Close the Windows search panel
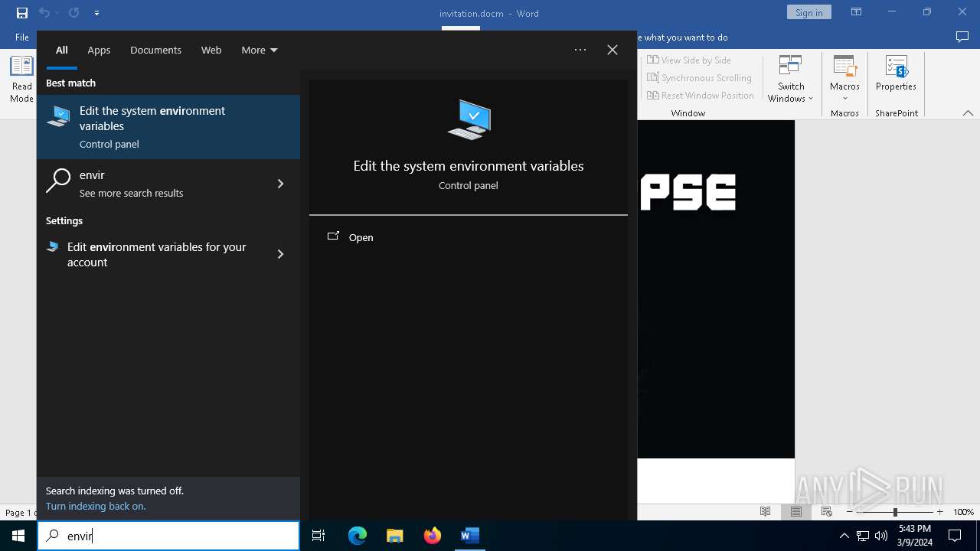This screenshot has height=551, width=980. (612, 50)
